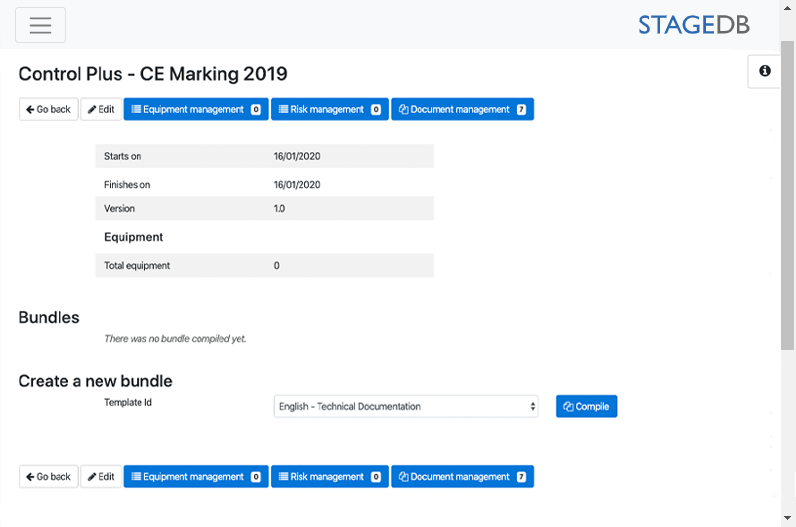Open bottom Equipment management button
The height and width of the screenshot is (527, 796).
point(196,477)
